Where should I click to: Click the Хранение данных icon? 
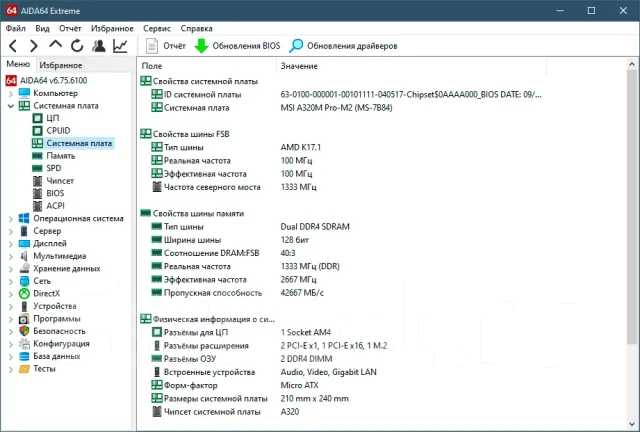[24, 269]
